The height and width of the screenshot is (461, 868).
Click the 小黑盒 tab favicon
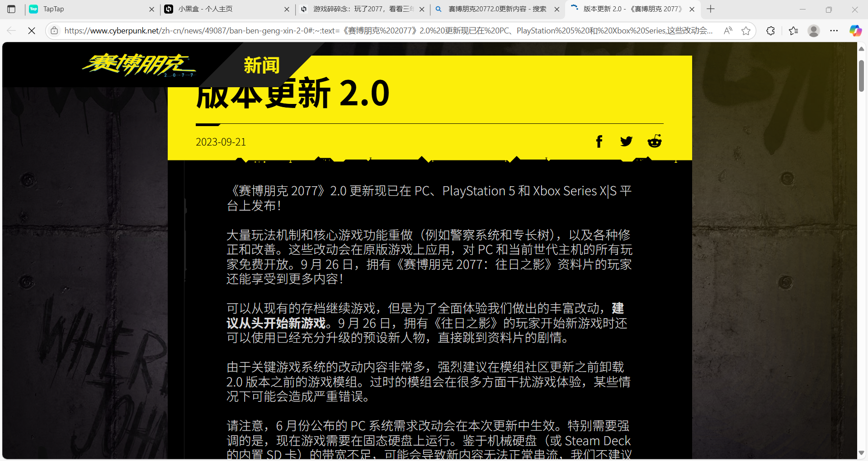tap(169, 9)
